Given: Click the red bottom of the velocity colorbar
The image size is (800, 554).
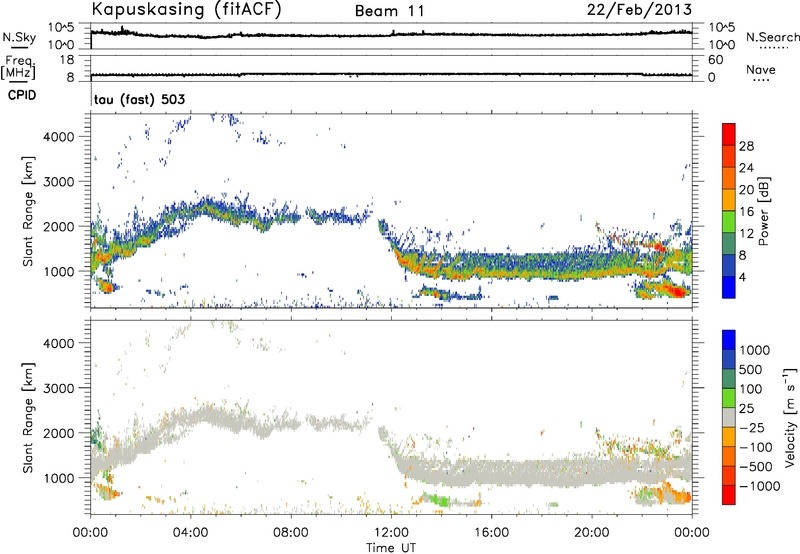Looking at the screenshot, I should [x=729, y=495].
